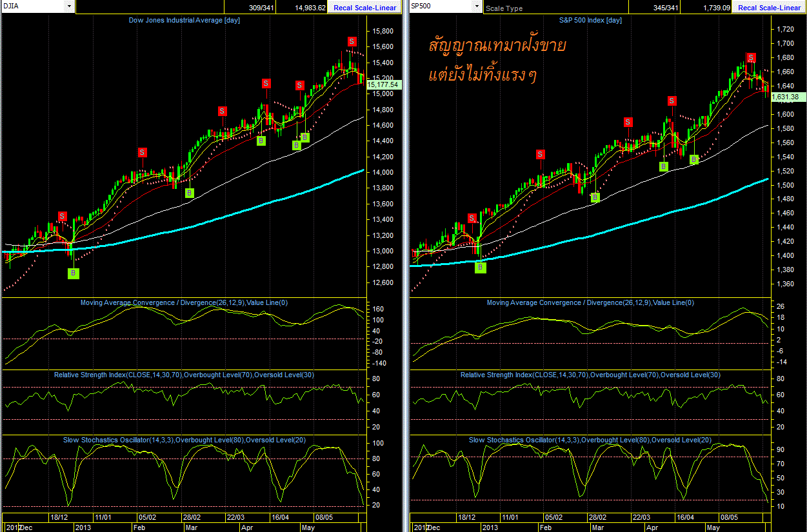Open the SP500 symbol dropdown
This screenshot has width=807, height=532.
pos(477,6)
